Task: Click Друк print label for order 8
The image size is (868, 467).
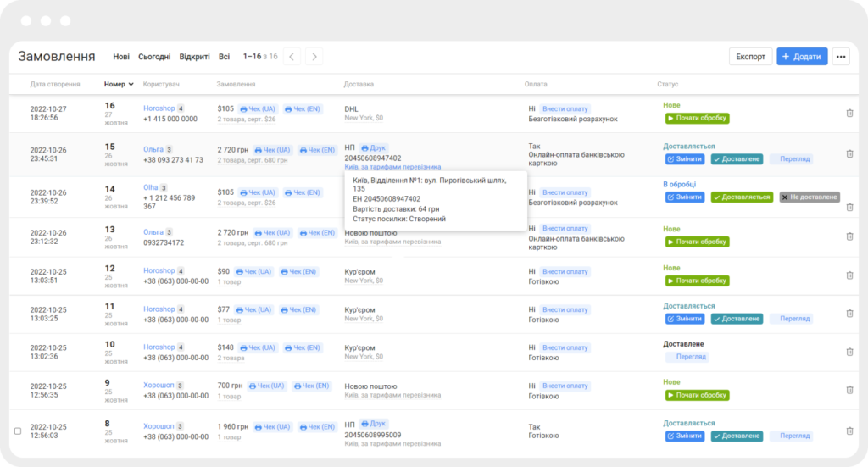Action: [373, 423]
